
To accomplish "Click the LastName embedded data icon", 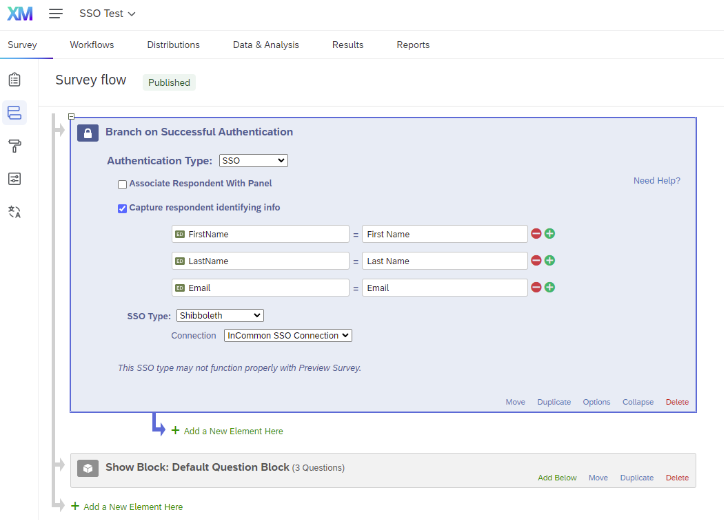I will coord(180,261).
